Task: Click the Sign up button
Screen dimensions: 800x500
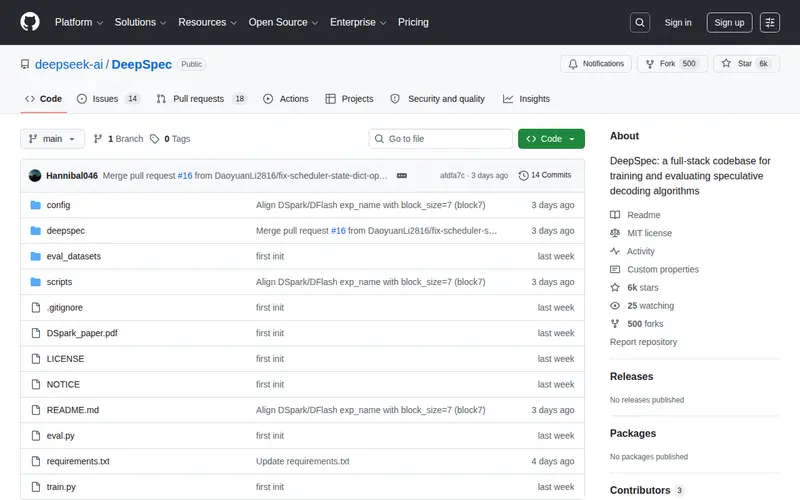Action: coord(729,22)
